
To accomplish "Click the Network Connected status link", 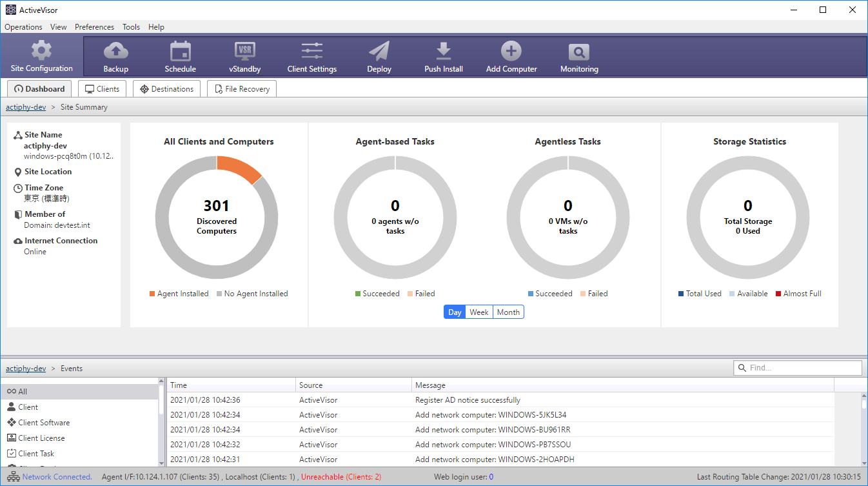I will (x=57, y=477).
